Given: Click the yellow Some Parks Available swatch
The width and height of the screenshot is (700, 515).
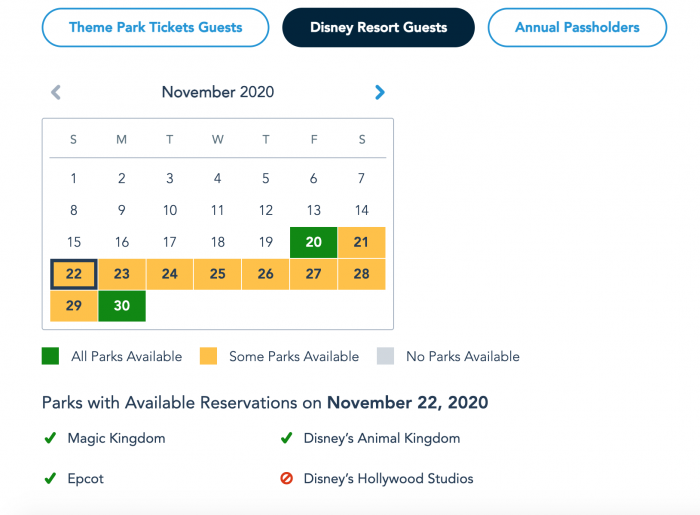Looking at the screenshot, I should click(x=208, y=356).
